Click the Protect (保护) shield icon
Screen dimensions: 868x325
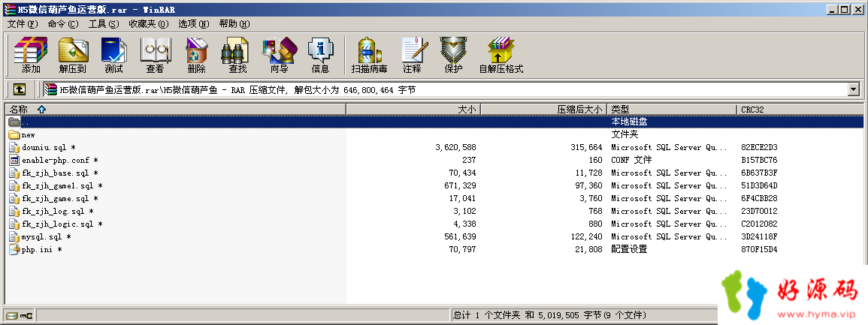click(x=453, y=56)
